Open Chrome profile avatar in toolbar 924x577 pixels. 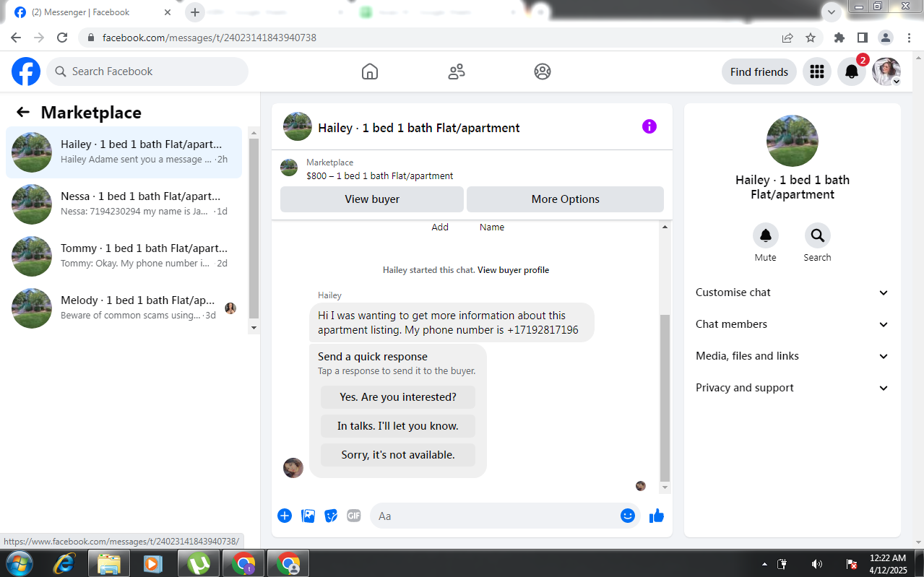tap(886, 38)
